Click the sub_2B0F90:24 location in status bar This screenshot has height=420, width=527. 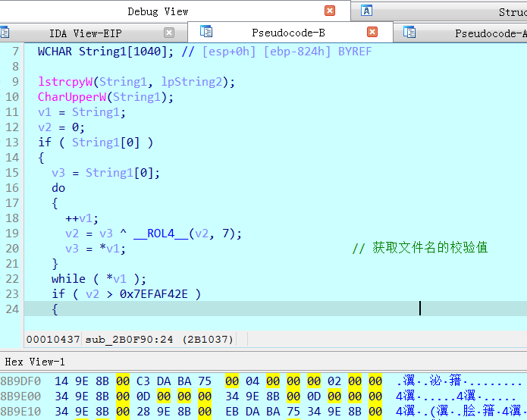click(x=130, y=339)
